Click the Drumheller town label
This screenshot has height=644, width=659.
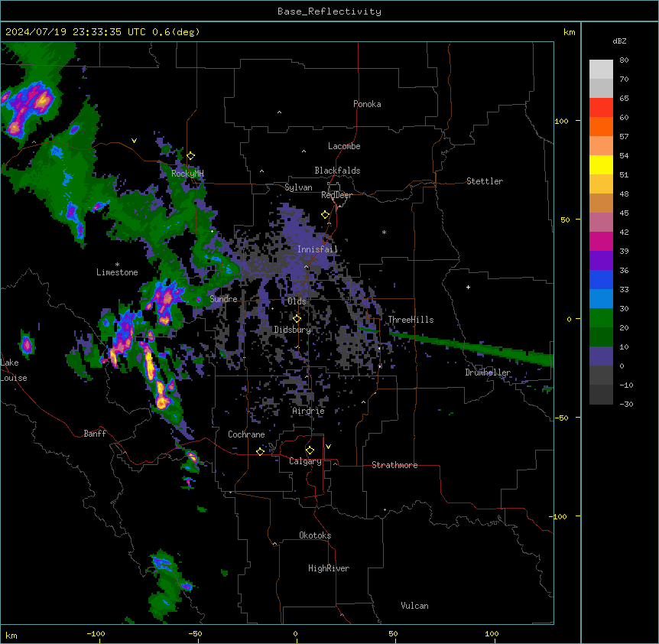488,372
